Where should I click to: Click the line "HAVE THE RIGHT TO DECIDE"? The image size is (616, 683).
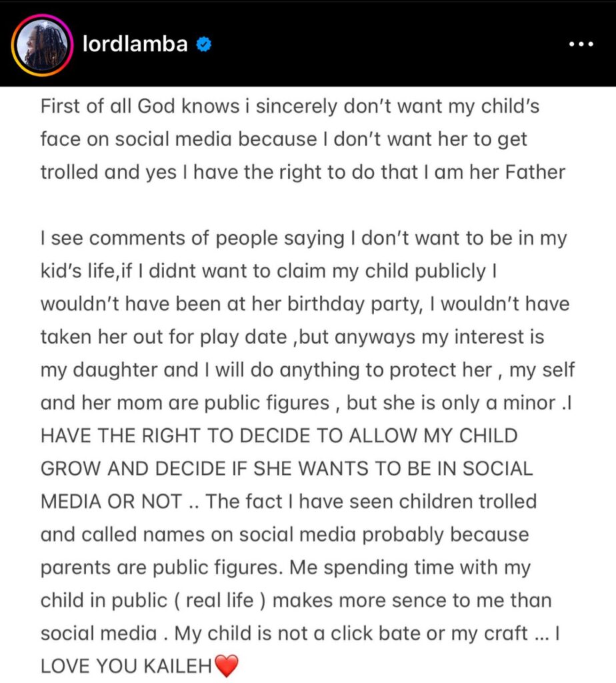pos(279,436)
